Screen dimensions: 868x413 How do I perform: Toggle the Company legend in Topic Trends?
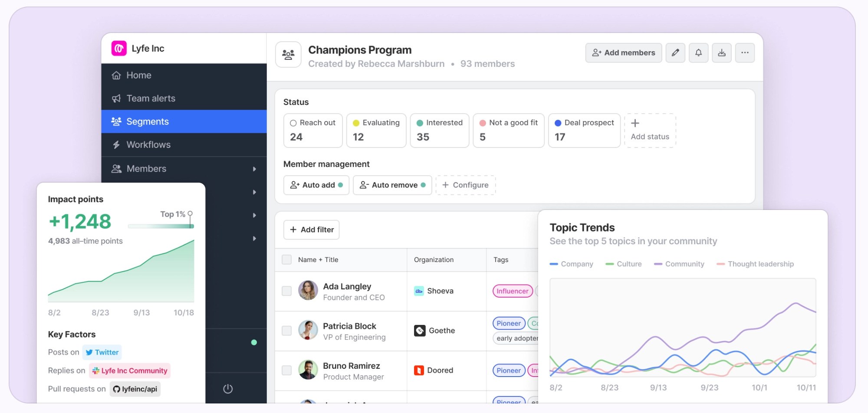[x=571, y=264]
